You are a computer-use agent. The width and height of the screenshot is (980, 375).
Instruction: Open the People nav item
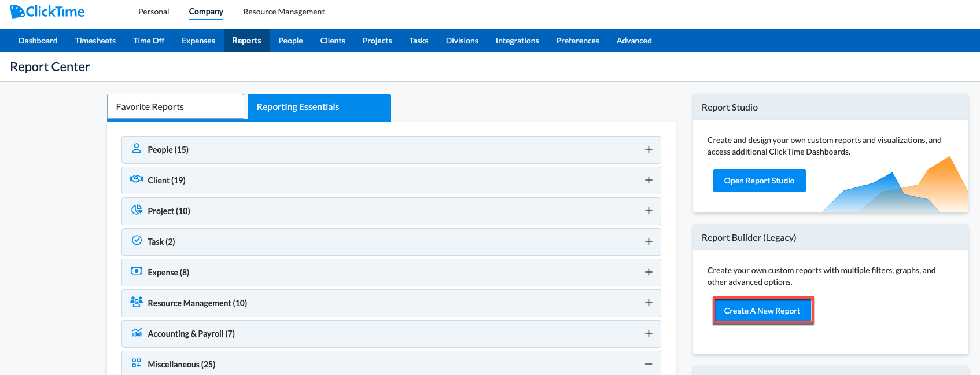point(290,41)
